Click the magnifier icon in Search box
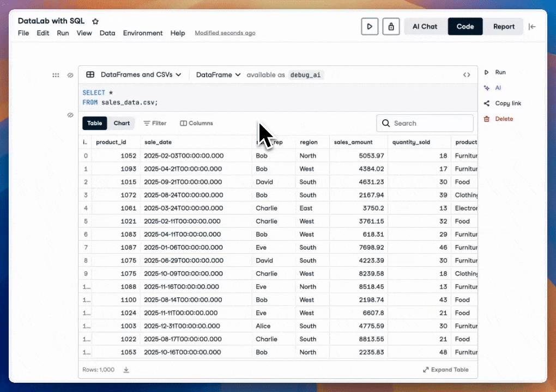Screen dimensions: 556x392 pos(386,123)
